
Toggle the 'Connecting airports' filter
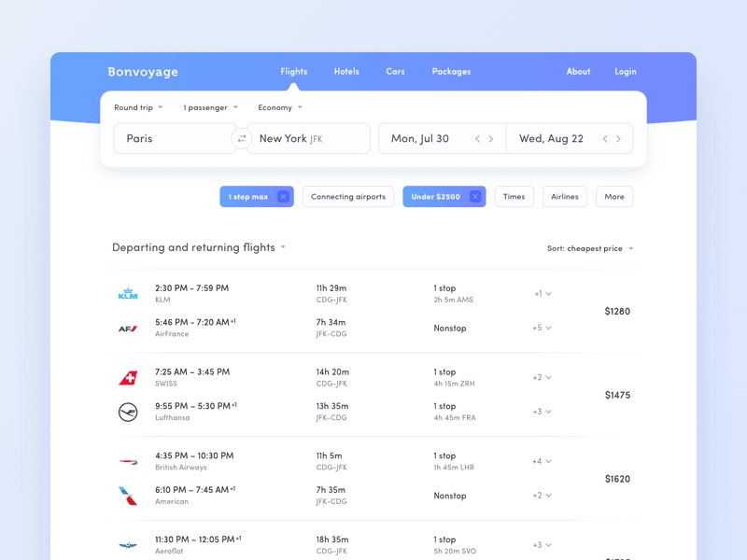[347, 196]
